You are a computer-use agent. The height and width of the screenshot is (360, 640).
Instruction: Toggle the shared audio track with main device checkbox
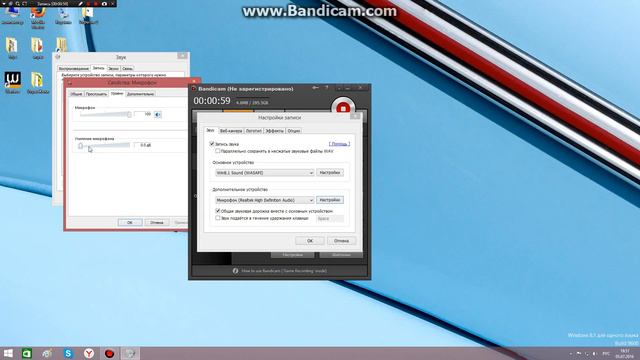(x=218, y=211)
